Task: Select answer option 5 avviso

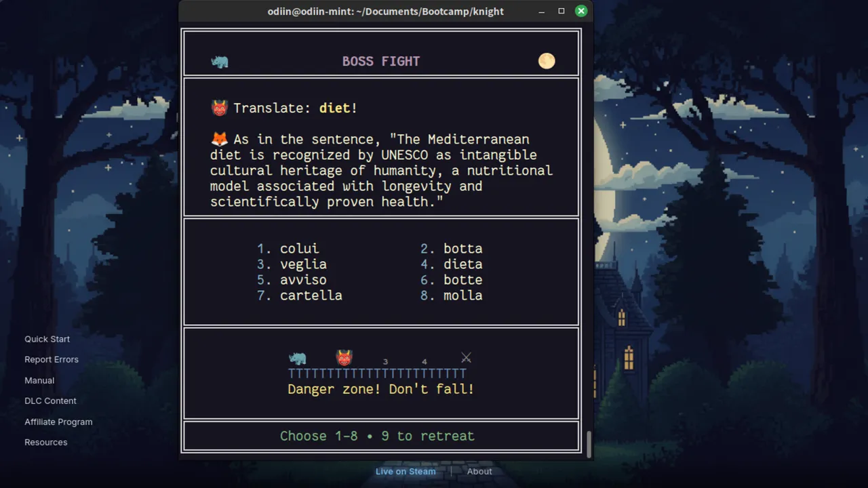Action: [x=292, y=280]
